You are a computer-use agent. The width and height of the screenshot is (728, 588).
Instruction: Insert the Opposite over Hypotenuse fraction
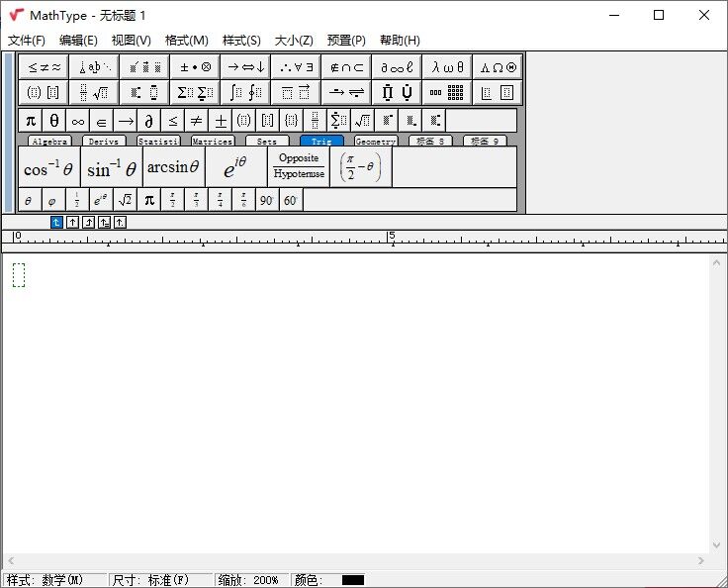(299, 167)
